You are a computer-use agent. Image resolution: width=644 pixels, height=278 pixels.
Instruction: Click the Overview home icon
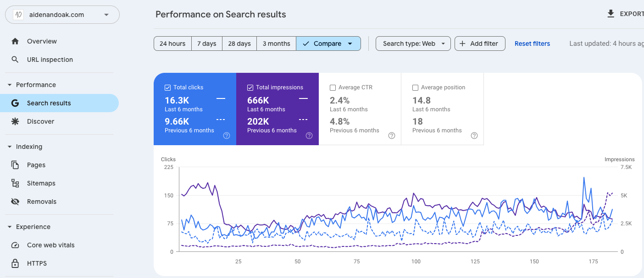15,41
